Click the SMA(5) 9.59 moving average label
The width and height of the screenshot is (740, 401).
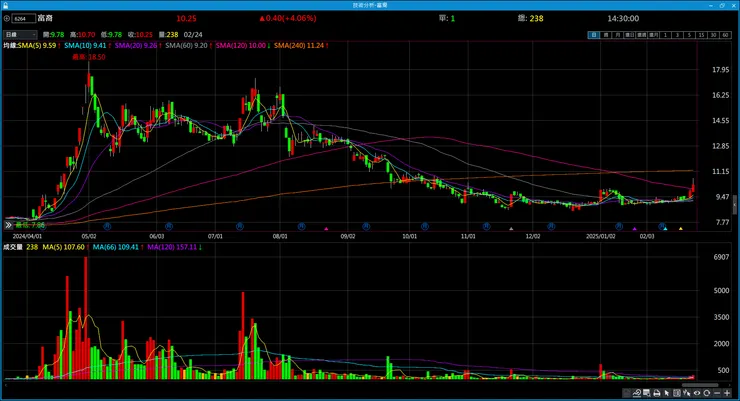pyautogui.click(x=39, y=46)
